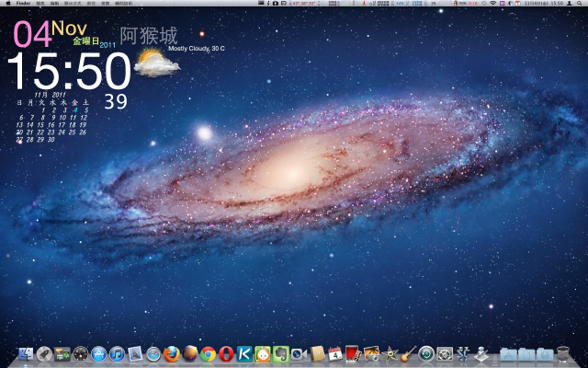Open FaceTime camera icon in Dock

(299, 354)
